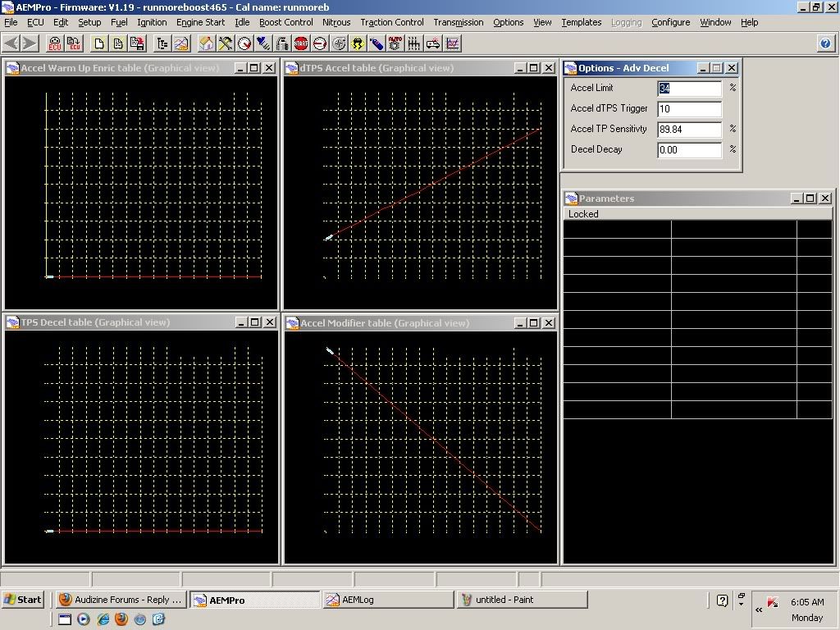Open the Nitrous menu
The image size is (840, 630).
pos(336,22)
